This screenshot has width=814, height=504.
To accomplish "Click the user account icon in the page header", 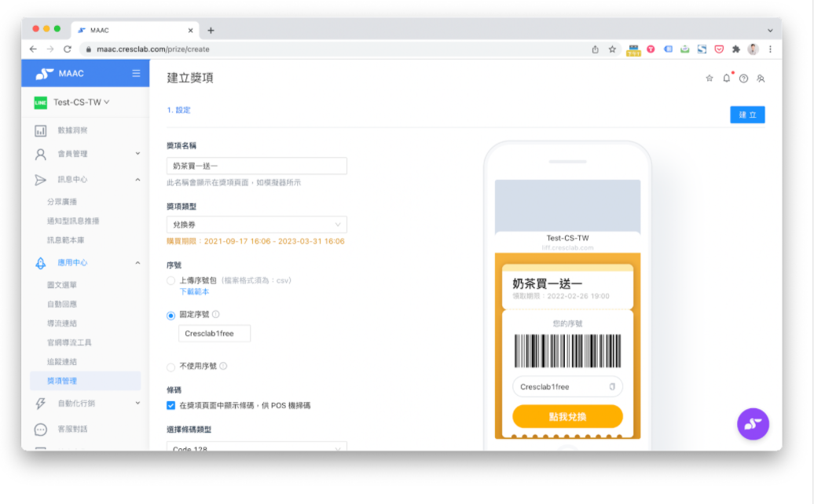I will 761,79.
